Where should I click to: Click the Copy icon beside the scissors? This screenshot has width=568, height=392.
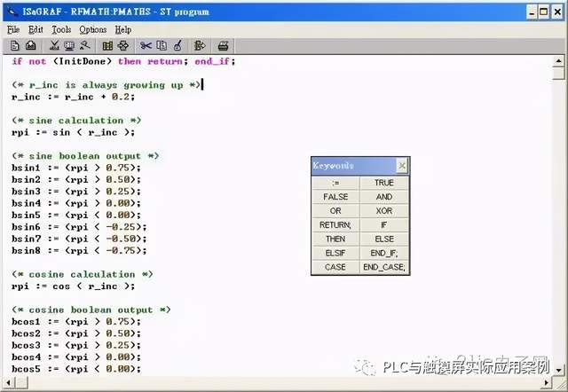point(161,45)
